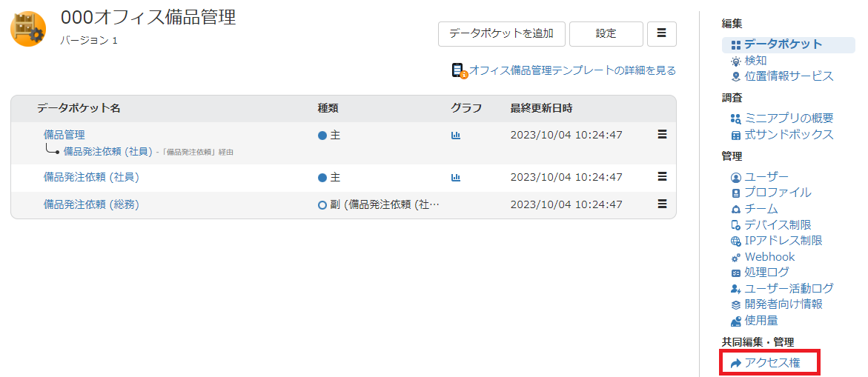
Task: Click the template details device icon
Action: (x=459, y=71)
